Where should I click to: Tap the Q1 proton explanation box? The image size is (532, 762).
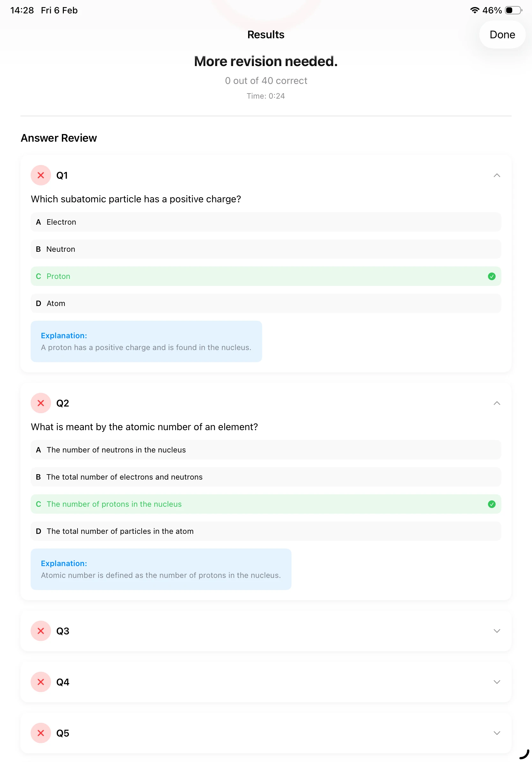click(x=146, y=341)
